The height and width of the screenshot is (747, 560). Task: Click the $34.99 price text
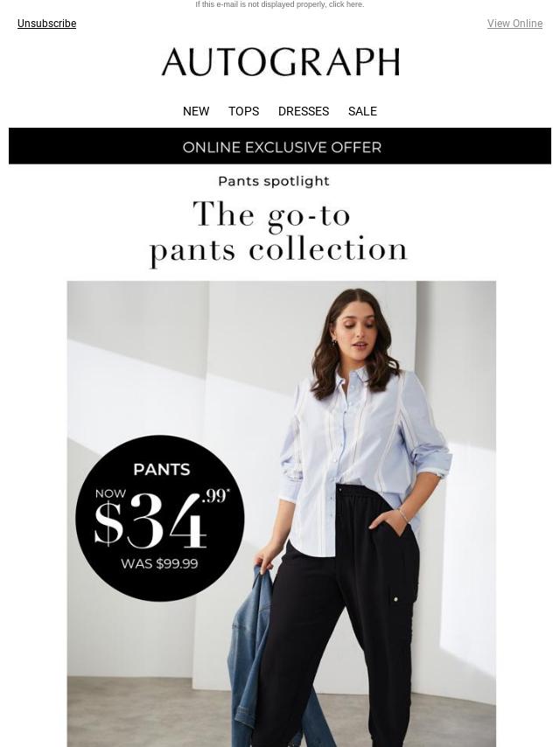coord(159,519)
